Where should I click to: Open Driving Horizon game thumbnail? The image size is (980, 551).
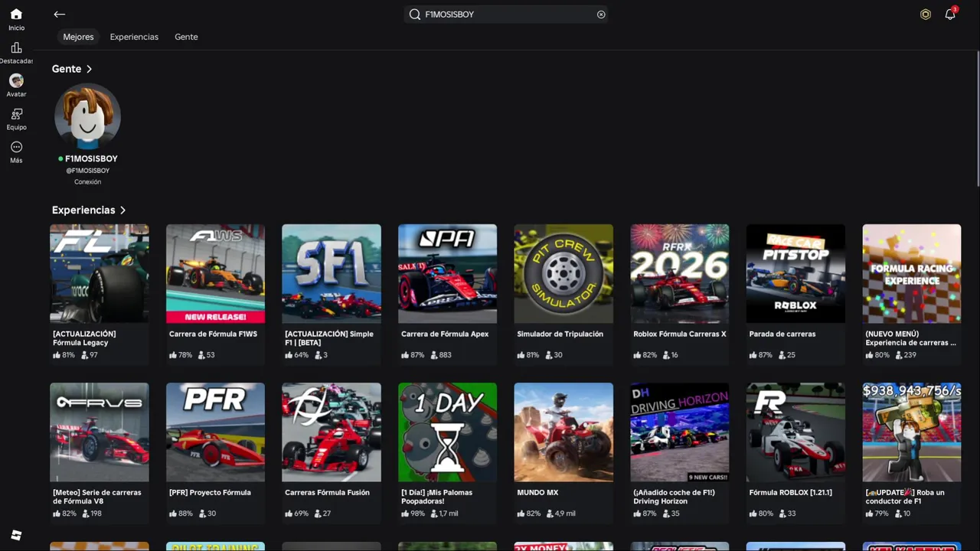coord(680,432)
